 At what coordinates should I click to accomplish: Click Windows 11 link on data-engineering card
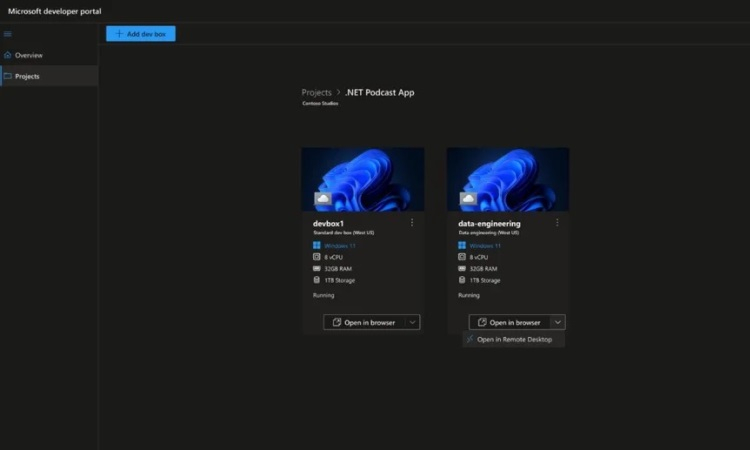click(x=485, y=245)
